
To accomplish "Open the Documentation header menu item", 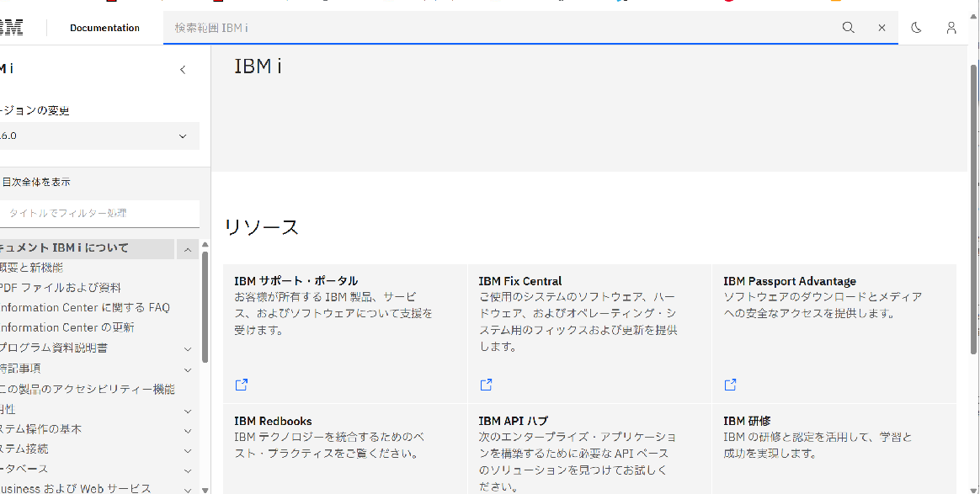I will [105, 28].
